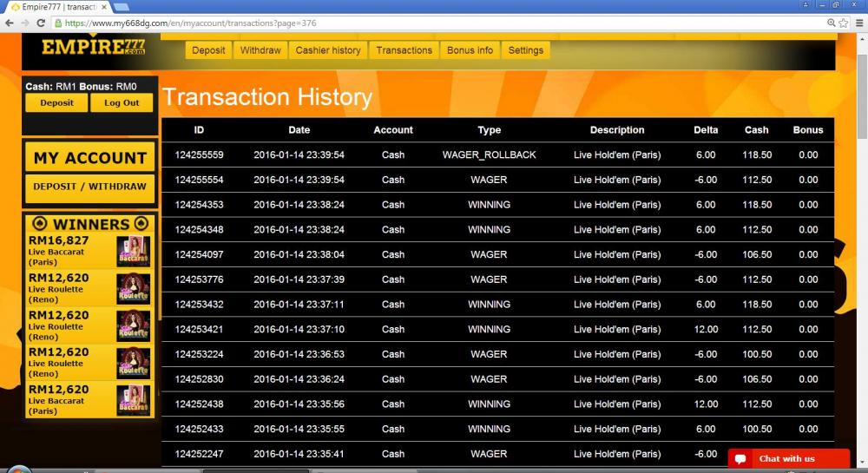Go to the Settings tab
Viewport: 868px width, 473px height.
pos(525,50)
